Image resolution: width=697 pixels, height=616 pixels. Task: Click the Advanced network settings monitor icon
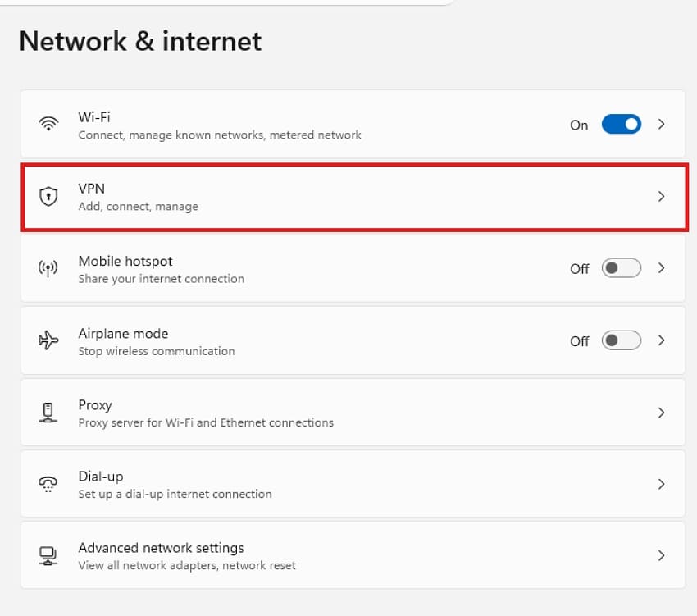click(x=48, y=555)
